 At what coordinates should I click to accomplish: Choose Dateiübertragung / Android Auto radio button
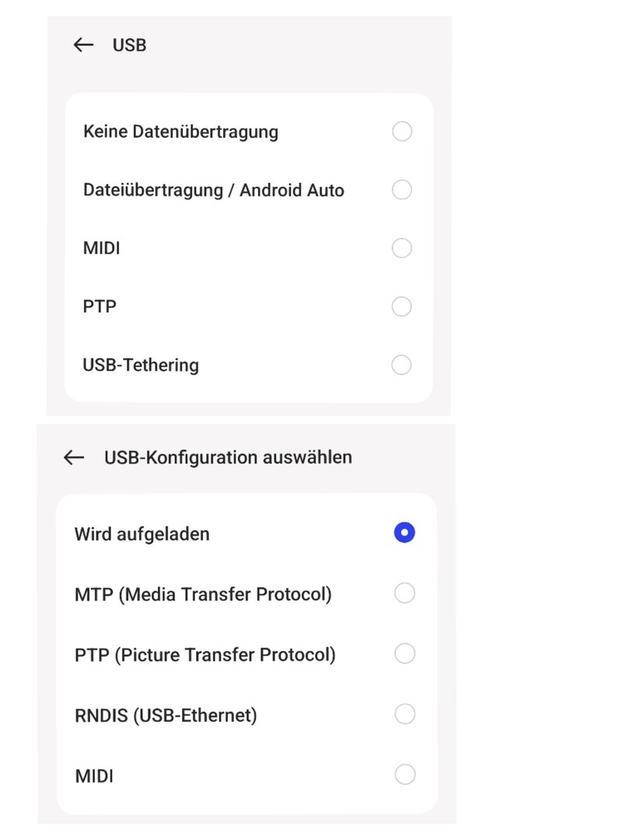point(402,190)
